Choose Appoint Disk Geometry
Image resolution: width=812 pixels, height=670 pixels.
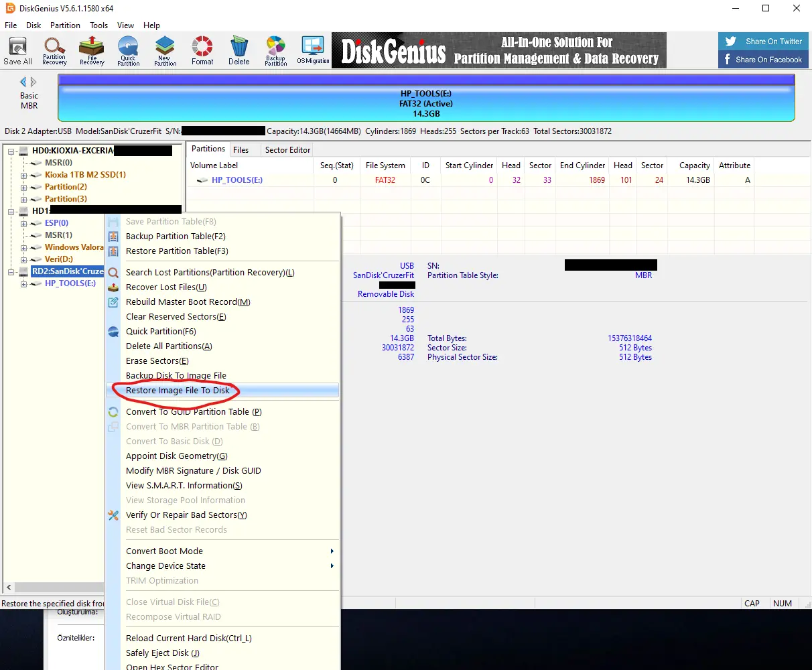[x=222, y=456]
